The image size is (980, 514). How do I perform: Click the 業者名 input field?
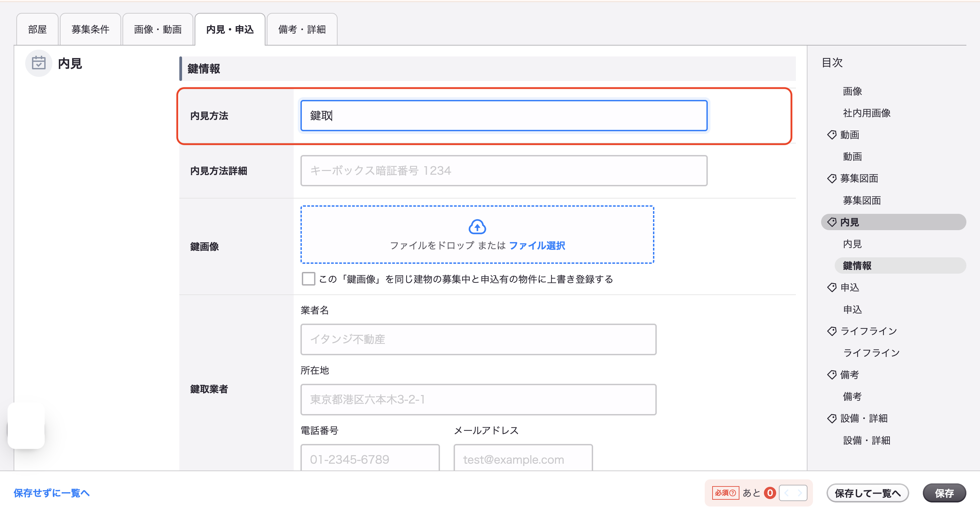click(x=478, y=340)
